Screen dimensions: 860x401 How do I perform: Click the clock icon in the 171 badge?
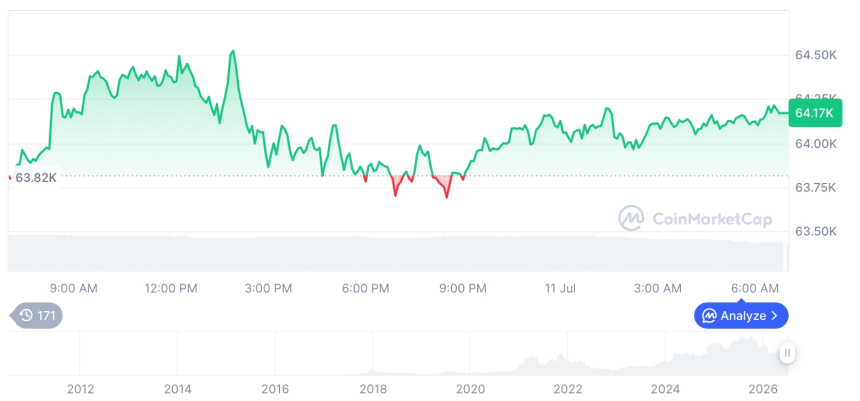[26, 315]
